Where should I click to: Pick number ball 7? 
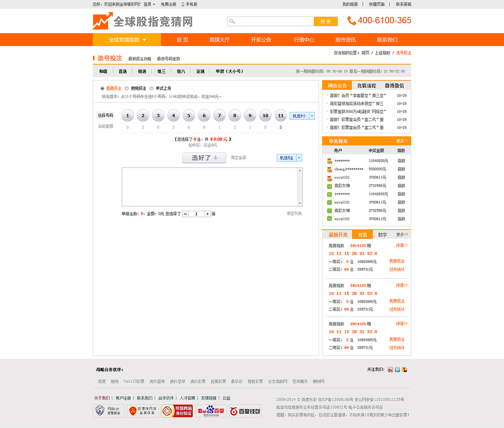[x=219, y=115]
